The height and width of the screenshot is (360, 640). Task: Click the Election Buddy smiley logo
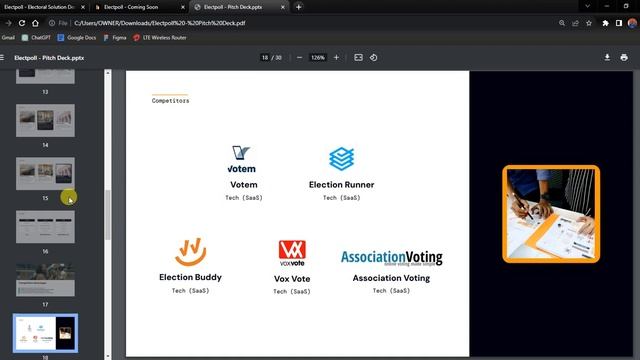coord(191,252)
